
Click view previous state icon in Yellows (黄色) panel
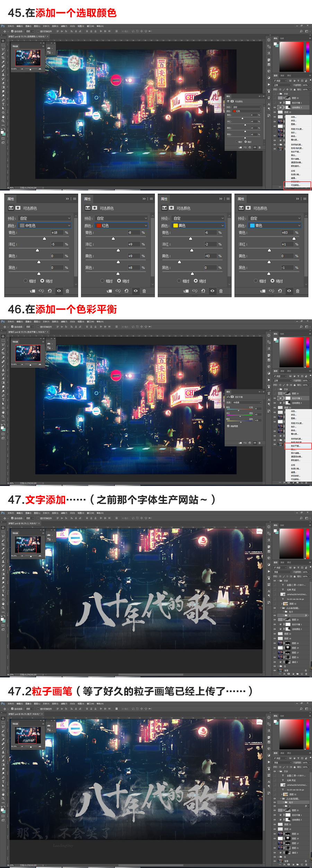[x=195, y=291]
